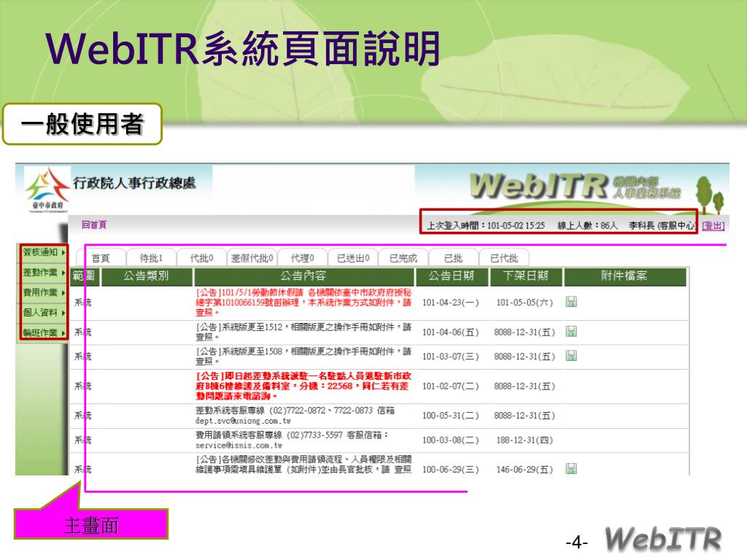
Task: Open the 已批 tab
Action: click(453, 258)
